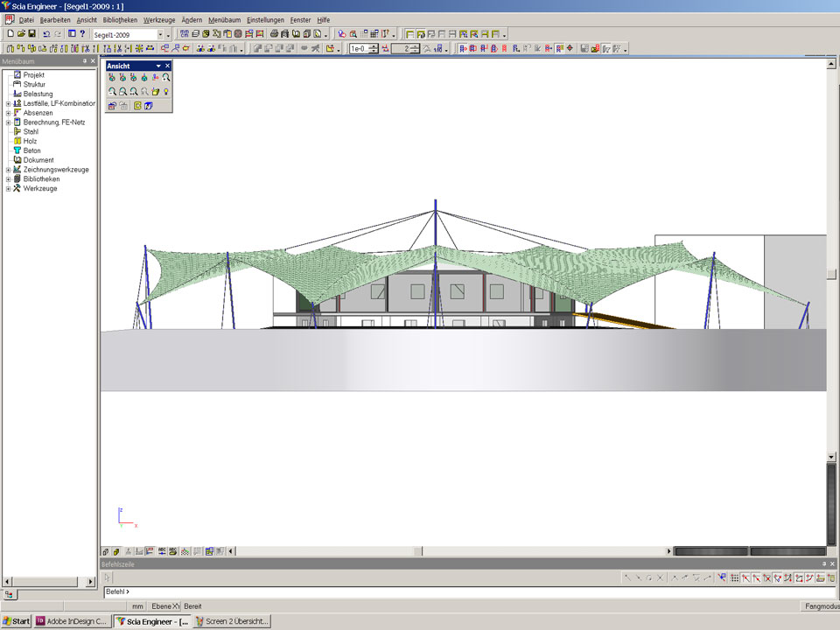Expand the Zeichnungswerkzeuge tree node
The width and height of the screenshot is (840, 630).
pyautogui.click(x=8, y=170)
